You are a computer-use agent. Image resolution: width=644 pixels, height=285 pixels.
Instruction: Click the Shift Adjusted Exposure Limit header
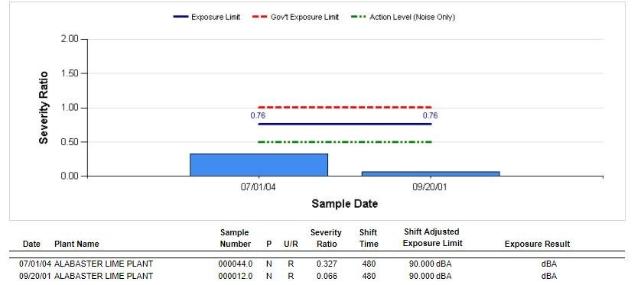pyautogui.click(x=432, y=238)
